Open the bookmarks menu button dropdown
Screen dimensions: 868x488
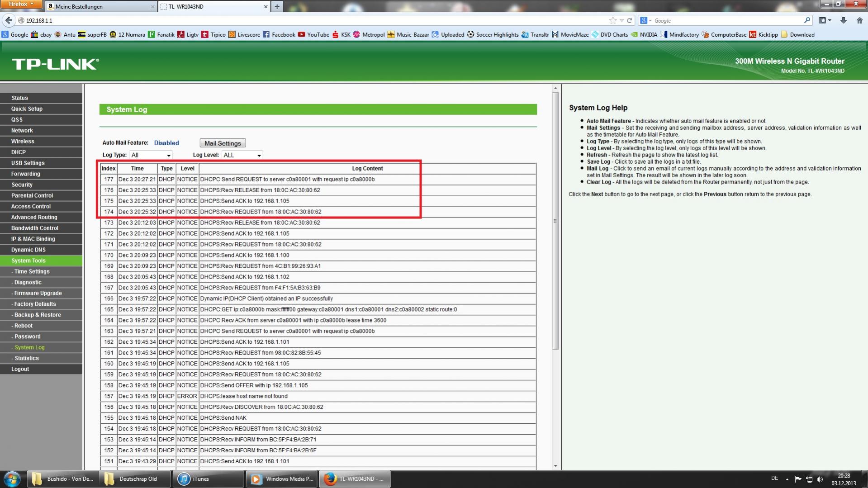coord(825,20)
